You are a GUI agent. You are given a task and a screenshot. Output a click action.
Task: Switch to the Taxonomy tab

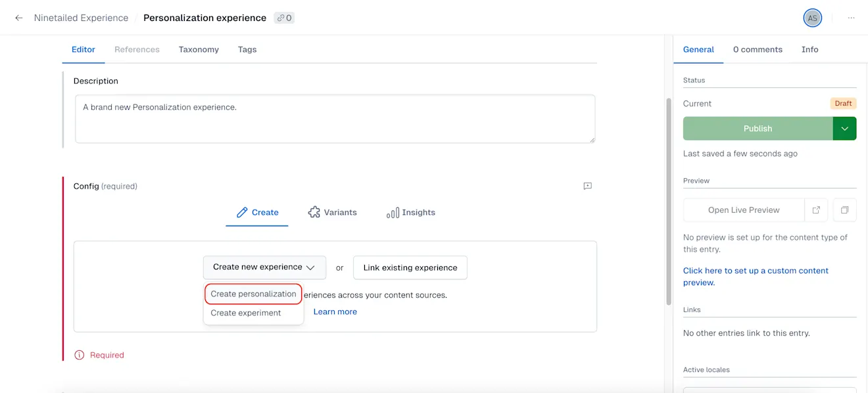pos(198,49)
